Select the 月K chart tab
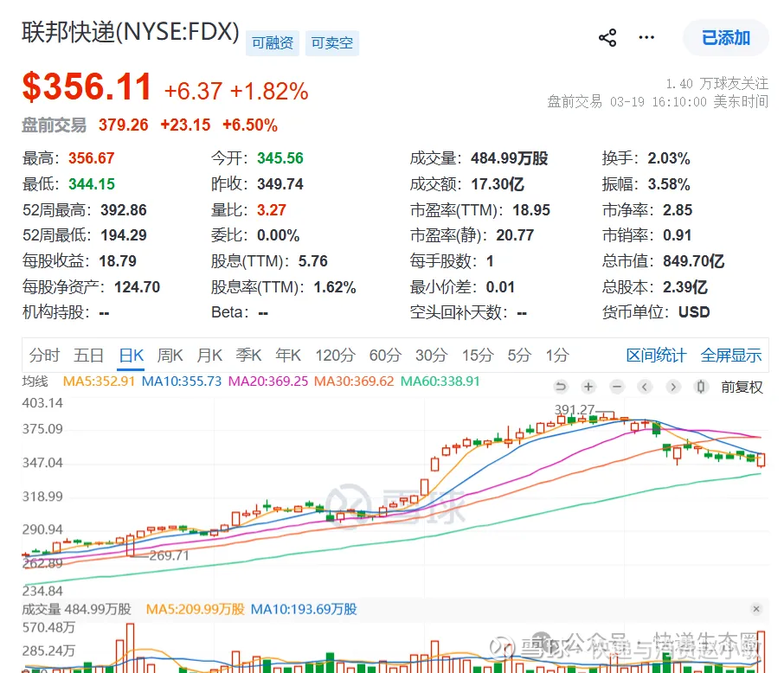The image size is (784, 673). (209, 355)
